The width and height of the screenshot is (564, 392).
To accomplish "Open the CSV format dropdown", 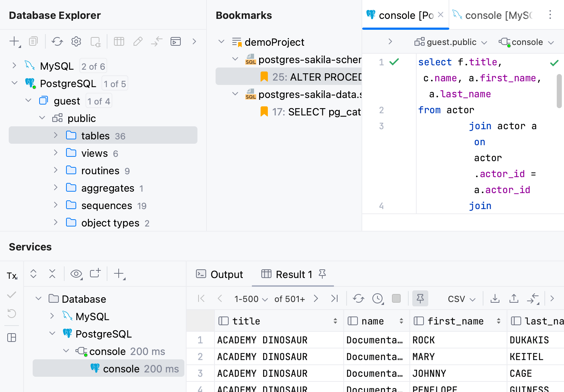I will [460, 298].
